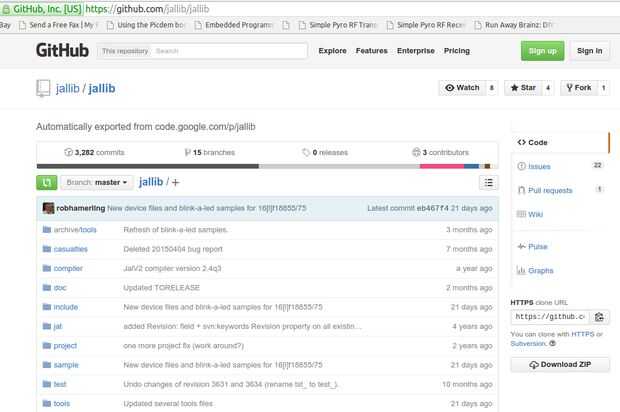The image size is (620, 412).
Task: Click the help icon next to Subversion
Action: 553,343
